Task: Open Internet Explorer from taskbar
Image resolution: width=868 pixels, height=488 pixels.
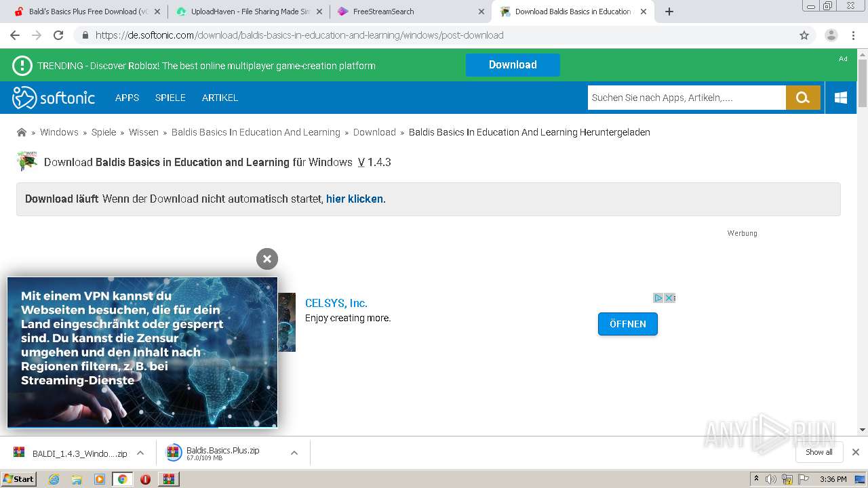Action: pos(54,479)
